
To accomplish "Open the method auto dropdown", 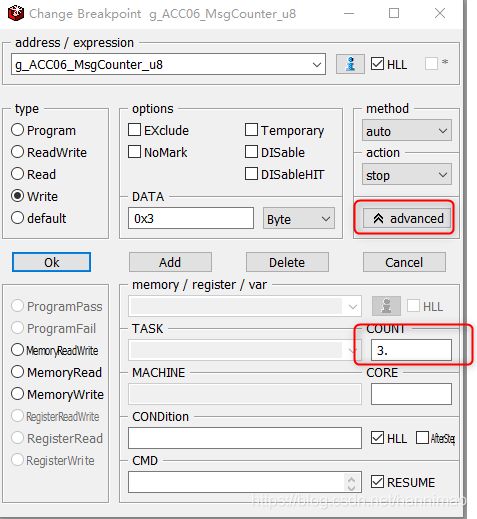I will (x=407, y=131).
